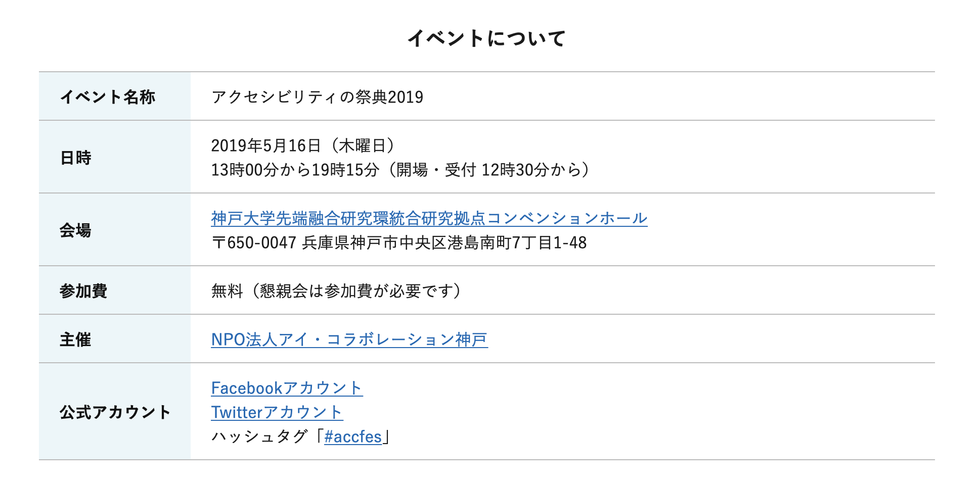Open the 神戸大学 convention hall venue link
Screen dimensions: 980x485
pyautogui.click(x=429, y=218)
